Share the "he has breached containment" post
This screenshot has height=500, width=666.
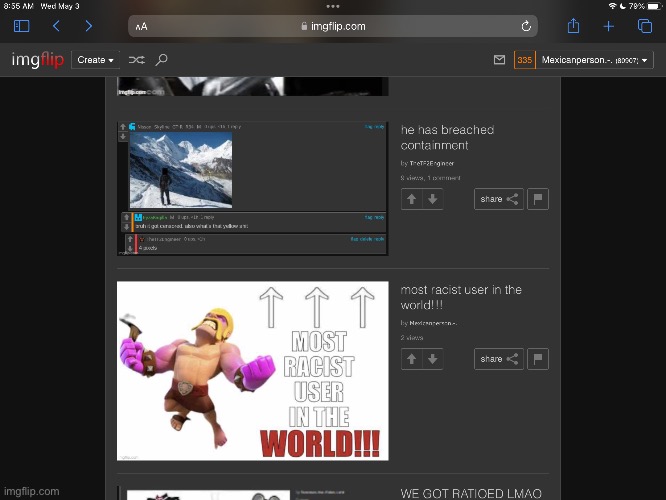(x=499, y=199)
